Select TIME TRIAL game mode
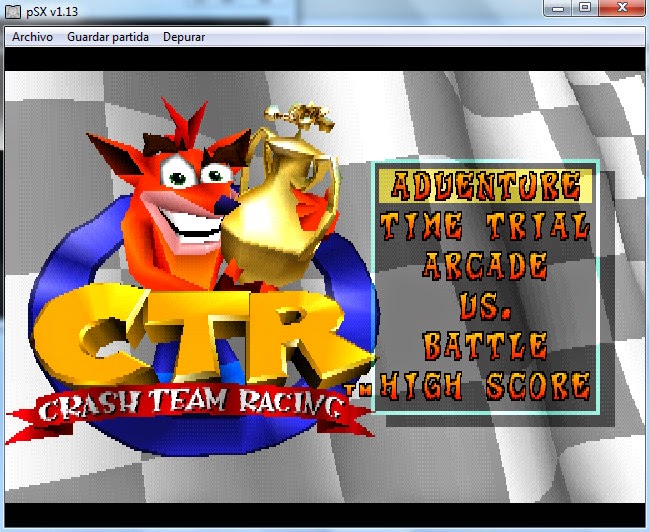 pyautogui.click(x=485, y=226)
